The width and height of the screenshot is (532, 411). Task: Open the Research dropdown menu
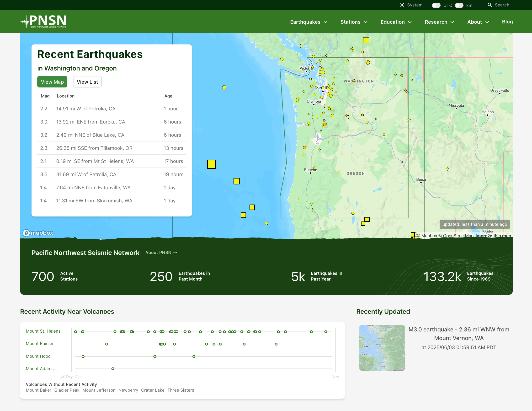click(439, 22)
